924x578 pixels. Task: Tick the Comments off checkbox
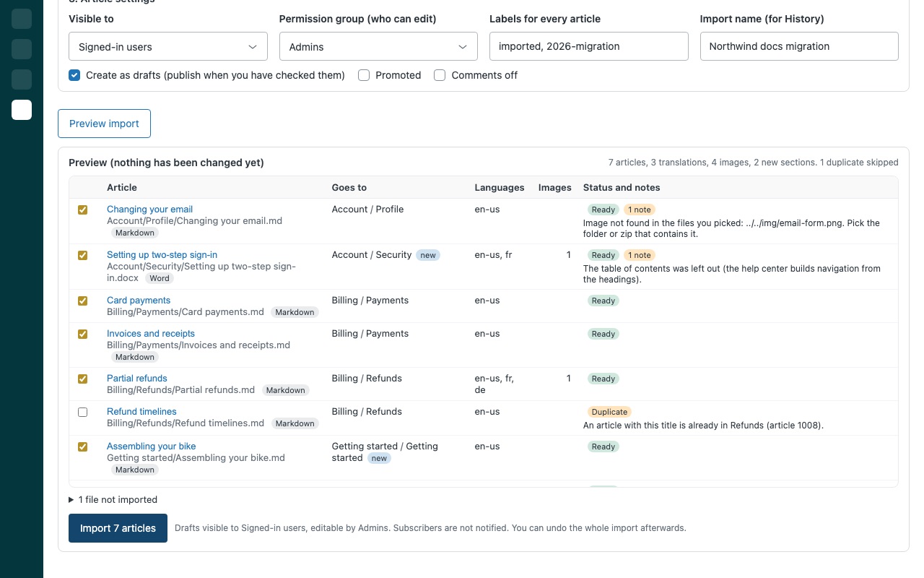coord(440,75)
